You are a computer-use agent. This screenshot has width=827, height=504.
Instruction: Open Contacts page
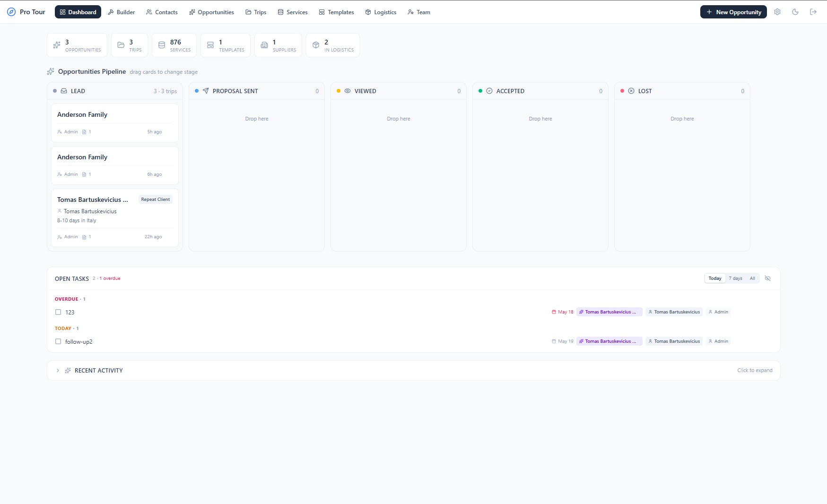pos(162,12)
